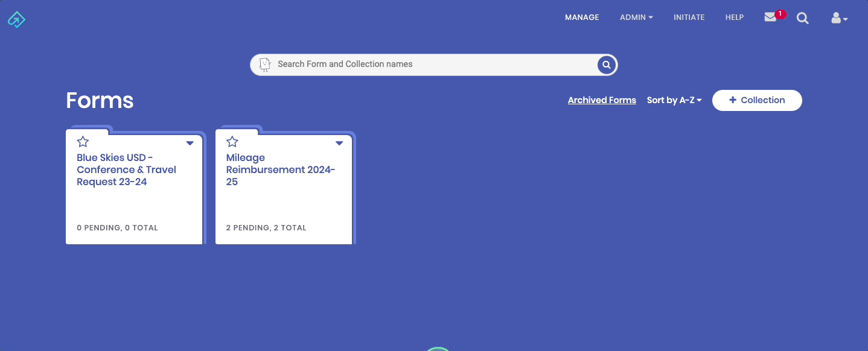Open the inbox envelope notification icon
Image resolution: width=868 pixels, height=351 pixels.
770,17
